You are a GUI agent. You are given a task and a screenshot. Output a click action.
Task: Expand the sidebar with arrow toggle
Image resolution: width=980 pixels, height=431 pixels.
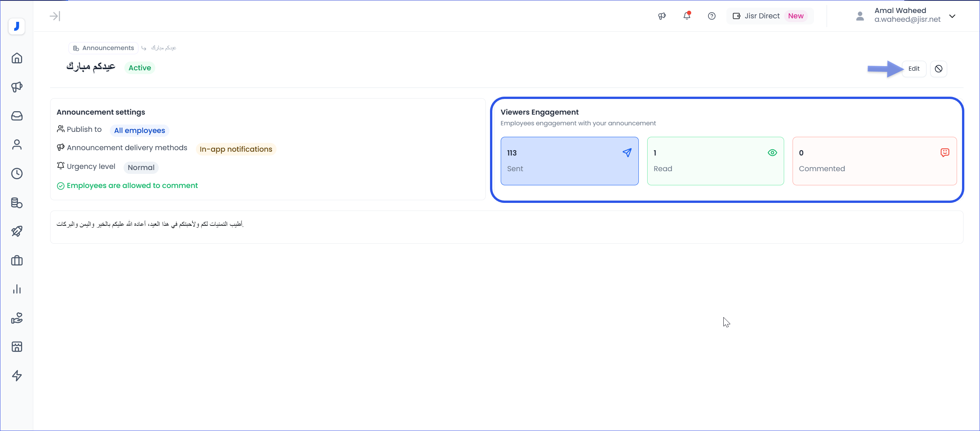[x=55, y=16]
